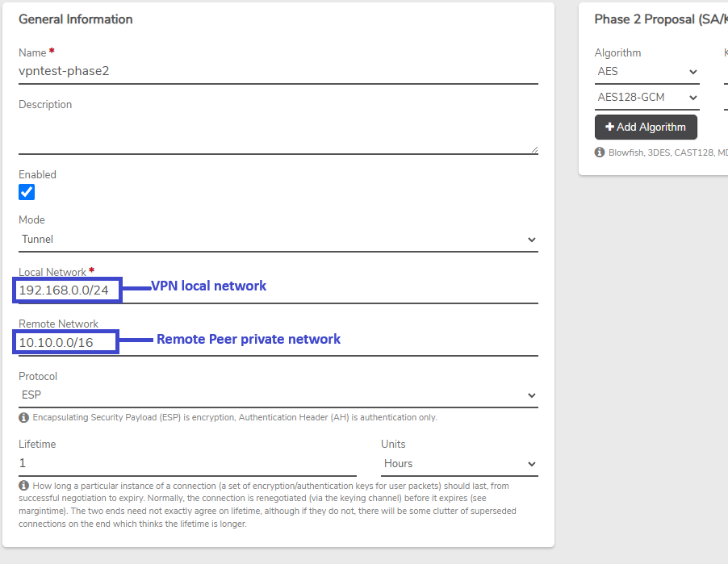Screen dimensions: 728x564
Task: Click the plus icon on Add Algorithm
Action: [x=609, y=127]
